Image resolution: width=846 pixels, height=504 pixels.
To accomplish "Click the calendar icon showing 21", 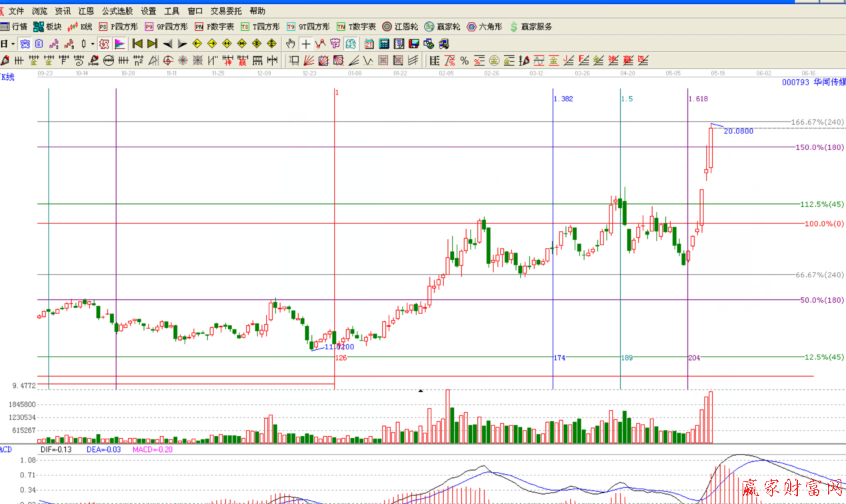I will click(369, 44).
